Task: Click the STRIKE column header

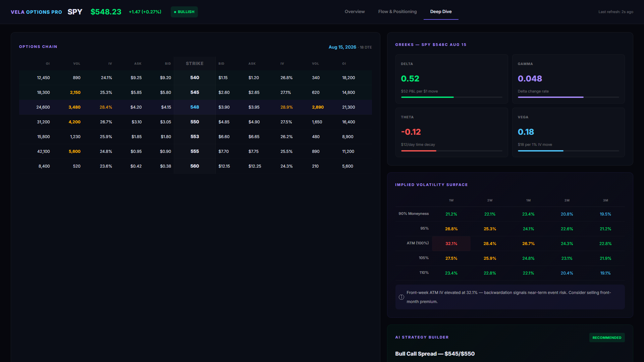Action: pos(195,63)
